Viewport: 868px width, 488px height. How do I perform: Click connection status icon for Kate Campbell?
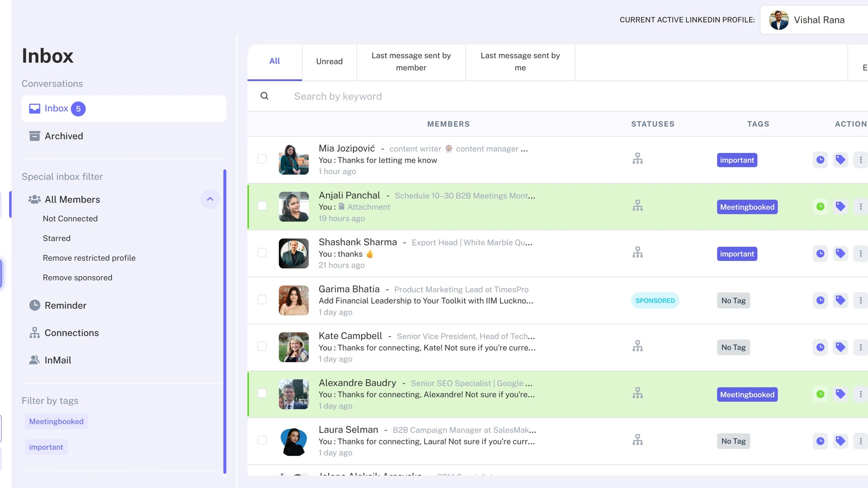coord(638,347)
